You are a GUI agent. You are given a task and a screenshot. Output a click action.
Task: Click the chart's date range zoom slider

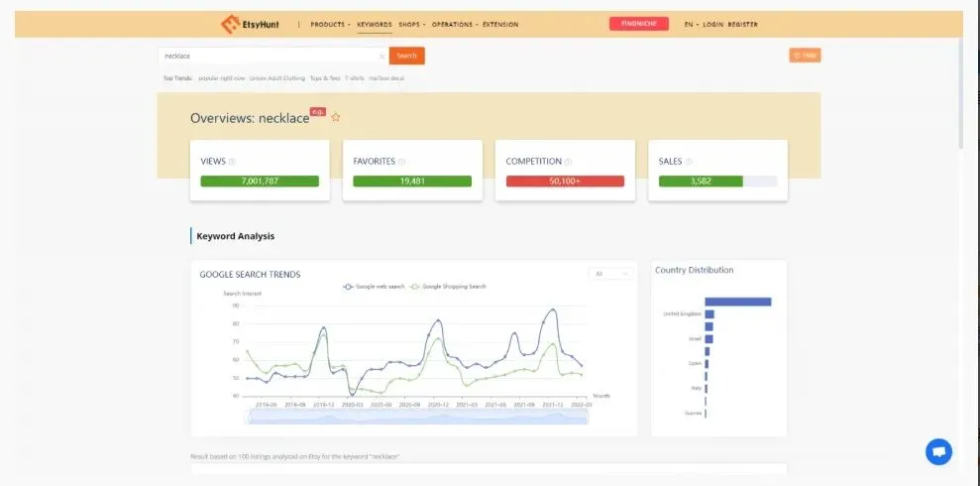click(418, 417)
